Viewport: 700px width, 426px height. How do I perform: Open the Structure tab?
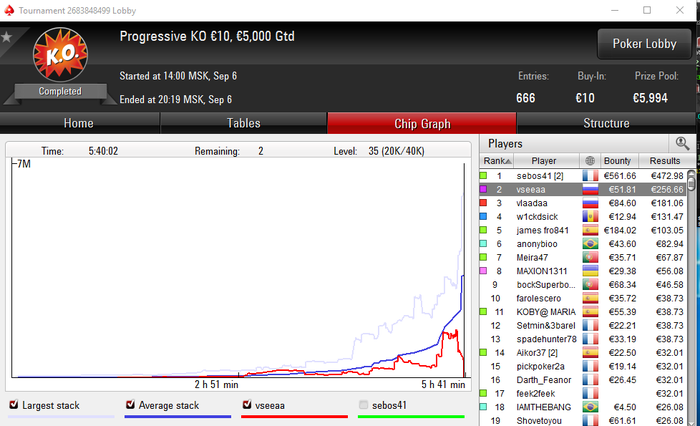(606, 123)
